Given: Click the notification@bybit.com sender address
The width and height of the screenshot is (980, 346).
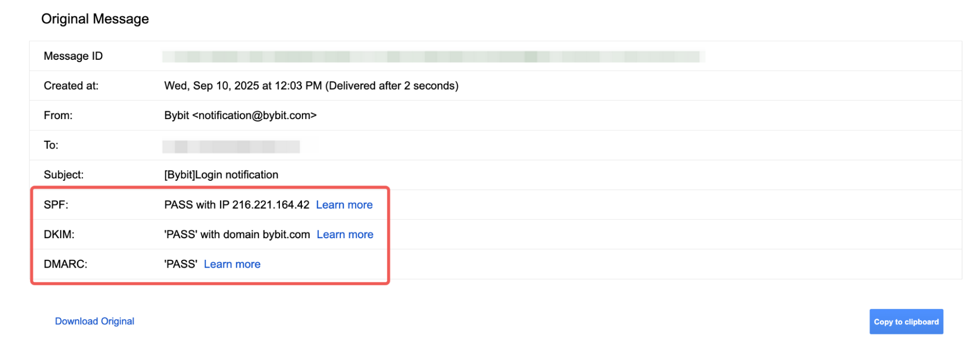Looking at the screenshot, I should coord(254,116).
